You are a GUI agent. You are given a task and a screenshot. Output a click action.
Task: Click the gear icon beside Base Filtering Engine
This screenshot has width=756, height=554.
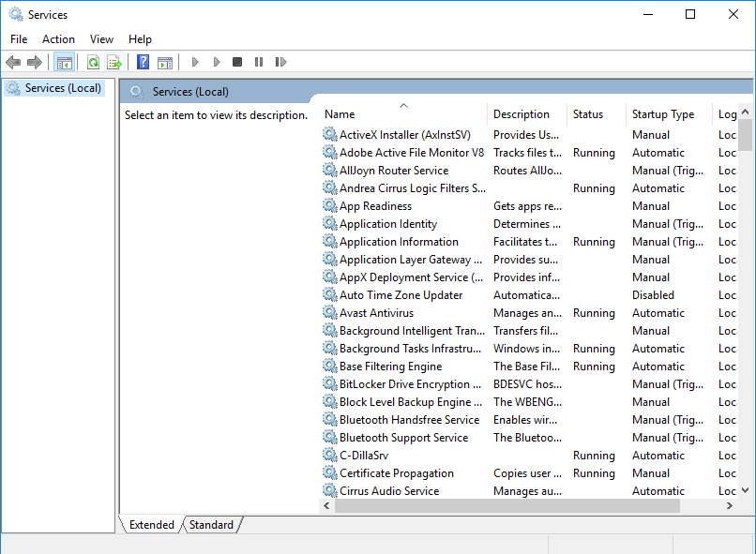(330, 367)
